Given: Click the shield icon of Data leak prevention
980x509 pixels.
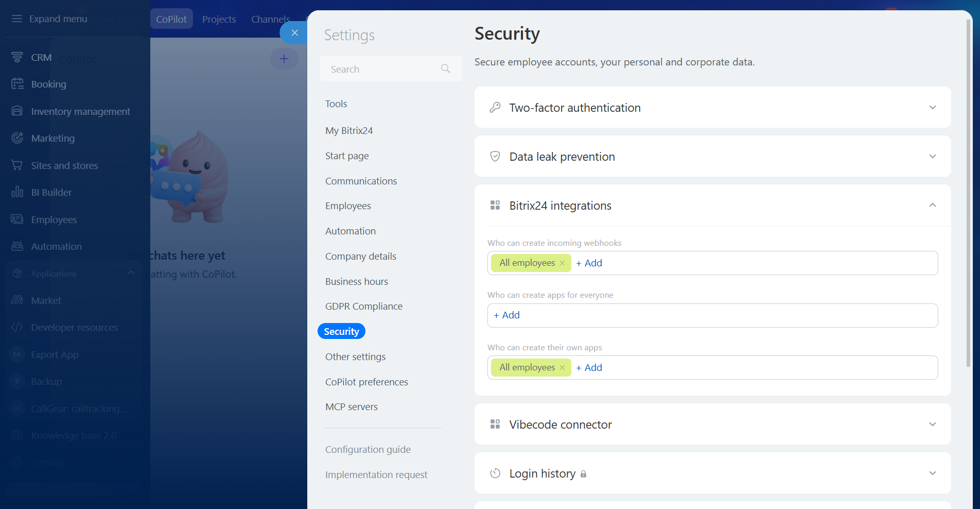Looking at the screenshot, I should click(x=495, y=156).
